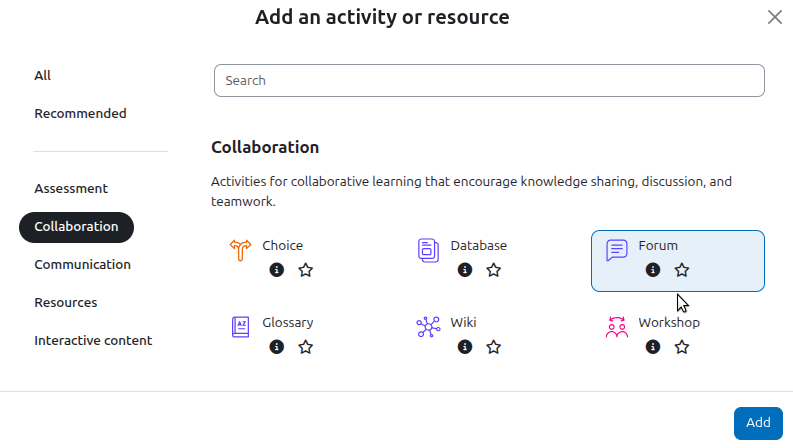Select the Workshop activity icon
793x448 pixels.
tap(616, 327)
